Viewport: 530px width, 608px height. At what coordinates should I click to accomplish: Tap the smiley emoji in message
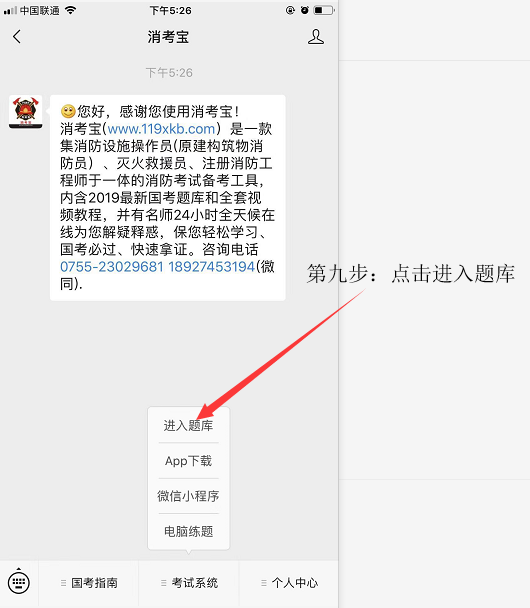point(68,112)
